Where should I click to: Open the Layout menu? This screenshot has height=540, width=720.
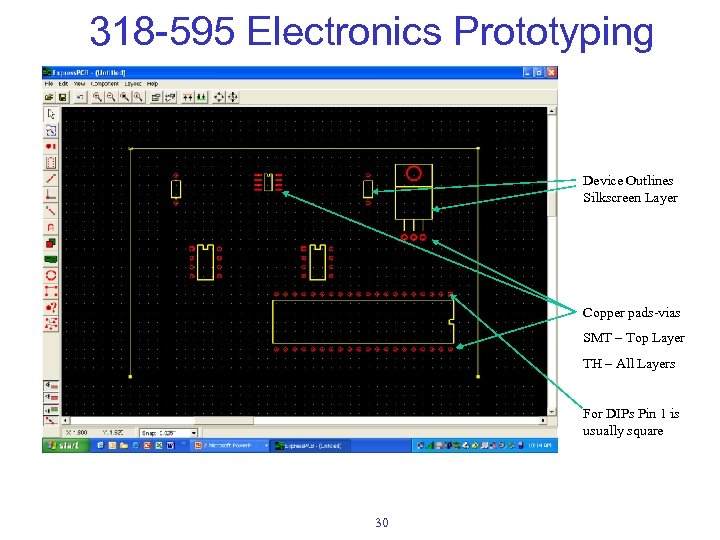coord(133,84)
